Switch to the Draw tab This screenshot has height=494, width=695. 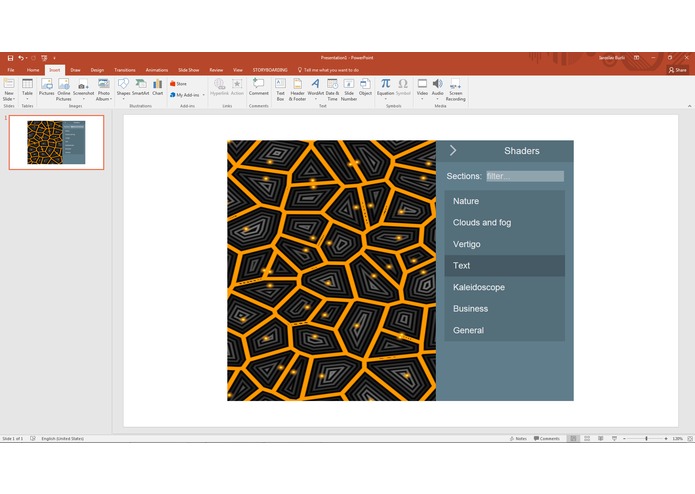pyautogui.click(x=75, y=70)
